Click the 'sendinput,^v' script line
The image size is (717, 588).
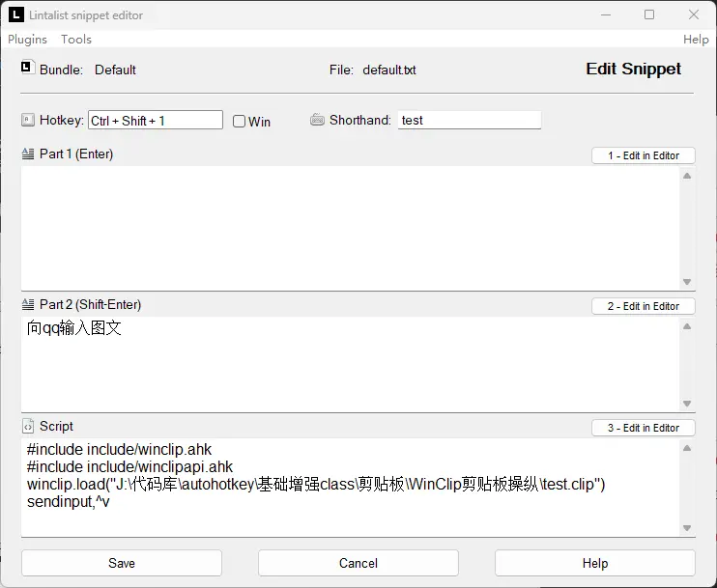point(69,502)
